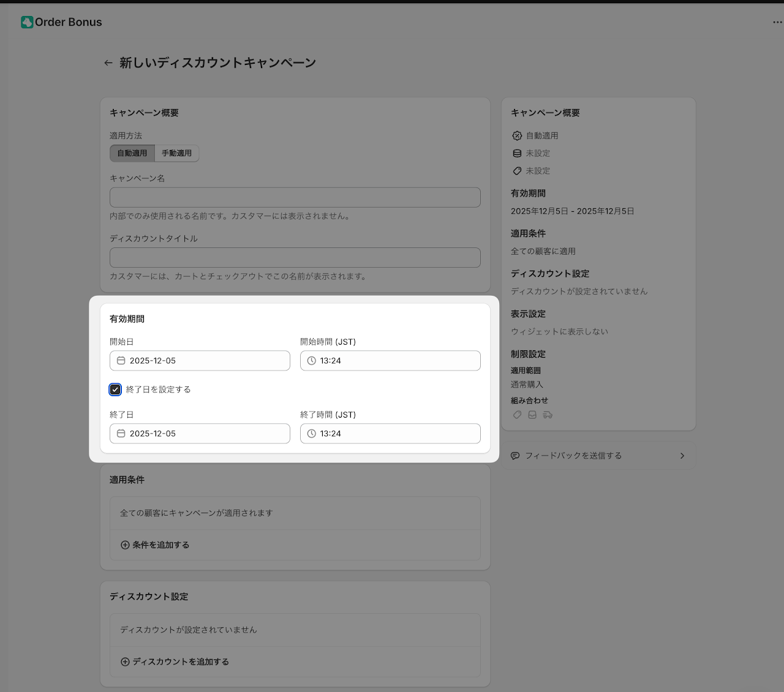Click the speech bubble feedback icon

[515, 456]
